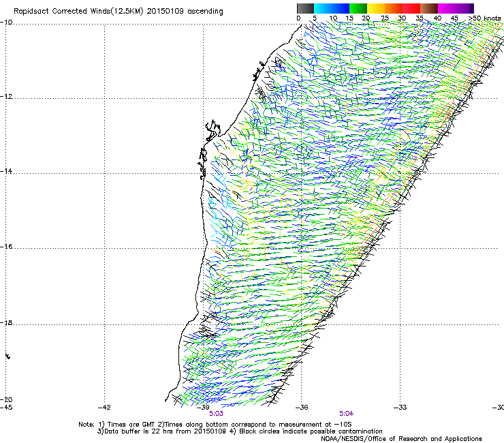Click the '-39' longitude axis label
The image size is (504, 443).
point(203,408)
